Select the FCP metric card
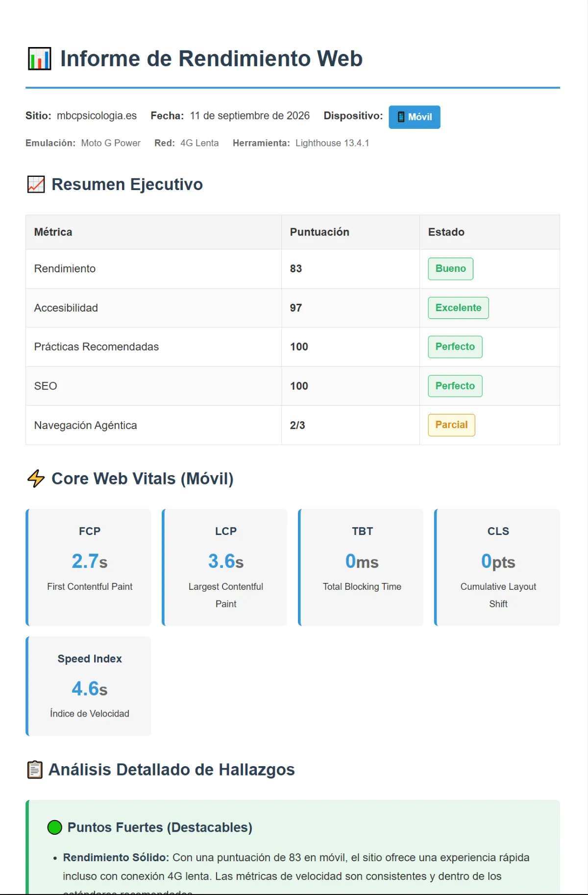The width and height of the screenshot is (588, 895). tap(89, 567)
